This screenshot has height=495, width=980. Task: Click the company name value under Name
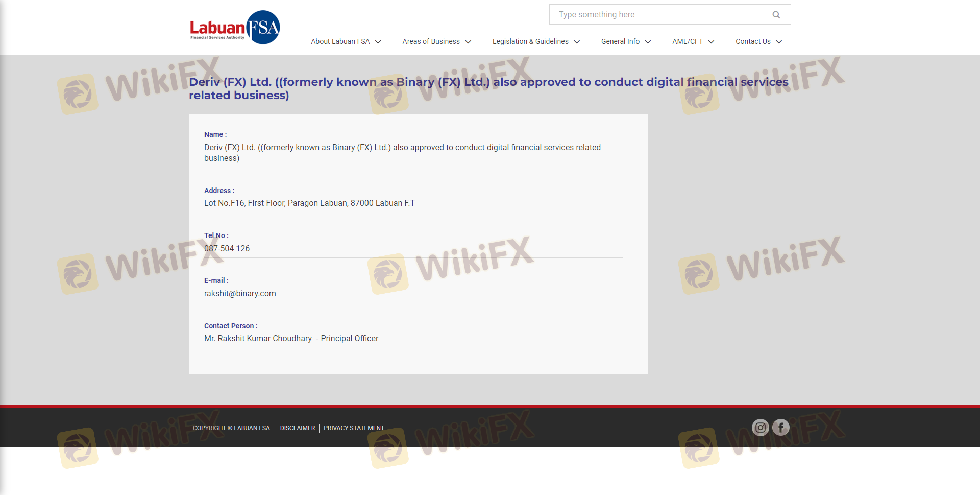pos(402,153)
